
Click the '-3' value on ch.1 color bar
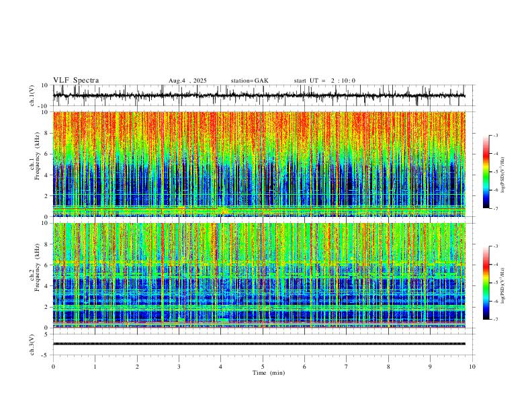point(495,135)
